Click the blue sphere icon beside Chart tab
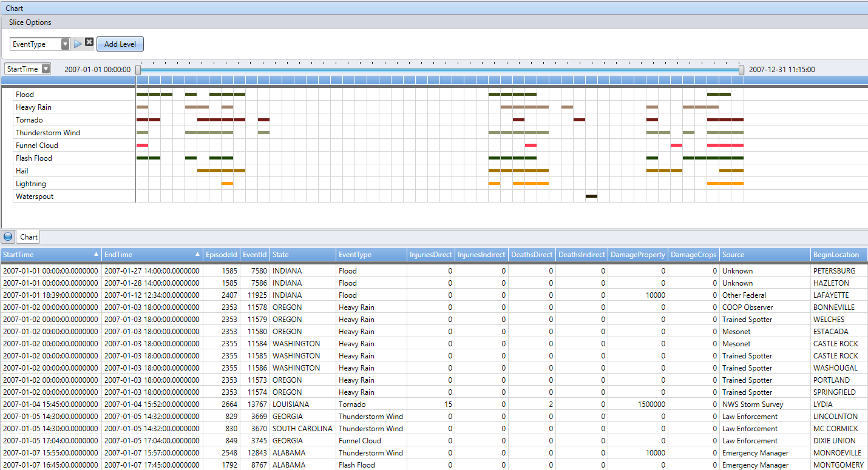The height and width of the screenshot is (470, 868). click(8, 237)
